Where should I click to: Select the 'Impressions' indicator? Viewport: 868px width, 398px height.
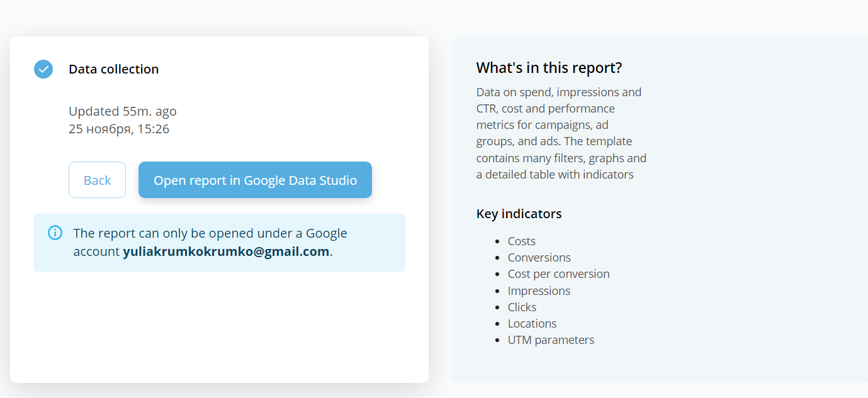(x=539, y=290)
